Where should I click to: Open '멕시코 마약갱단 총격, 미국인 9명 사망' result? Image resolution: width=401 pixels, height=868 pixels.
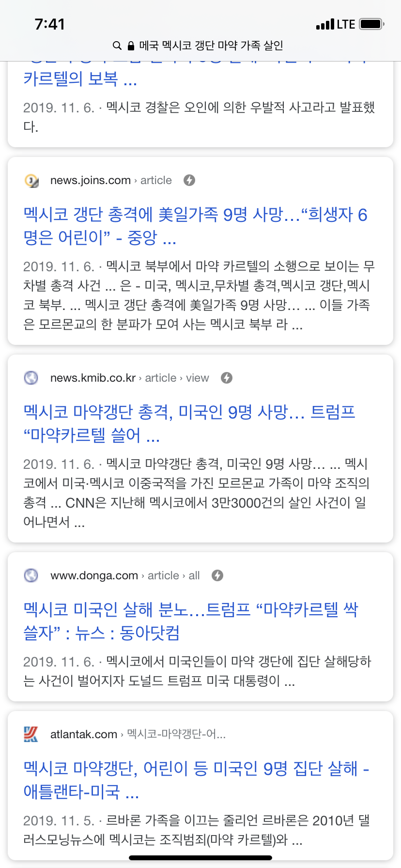coord(189,423)
